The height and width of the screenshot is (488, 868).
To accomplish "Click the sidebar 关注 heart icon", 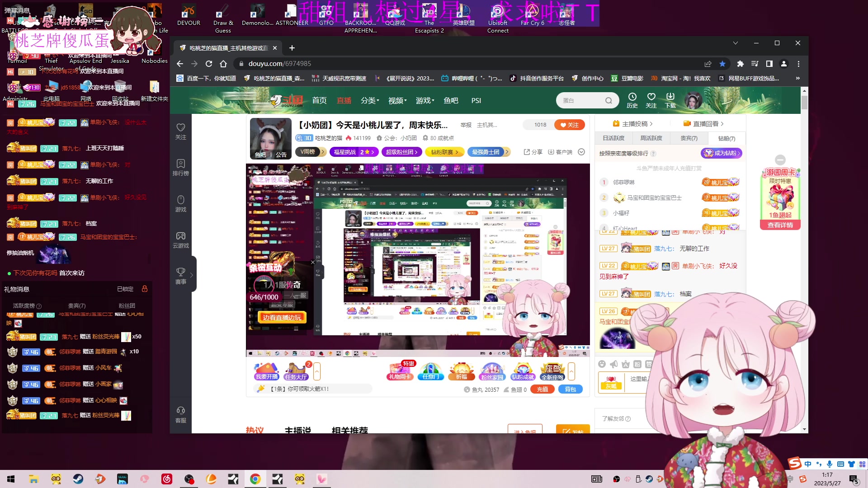I will 181,131.
